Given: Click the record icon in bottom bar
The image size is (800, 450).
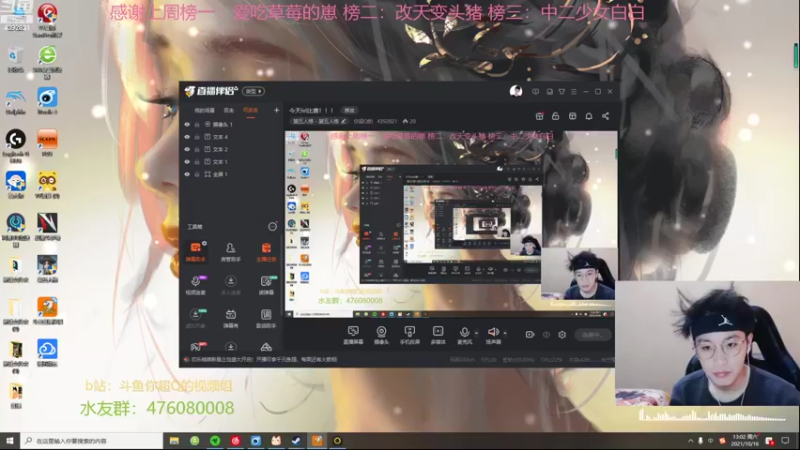Looking at the screenshot, I should click(x=530, y=335).
